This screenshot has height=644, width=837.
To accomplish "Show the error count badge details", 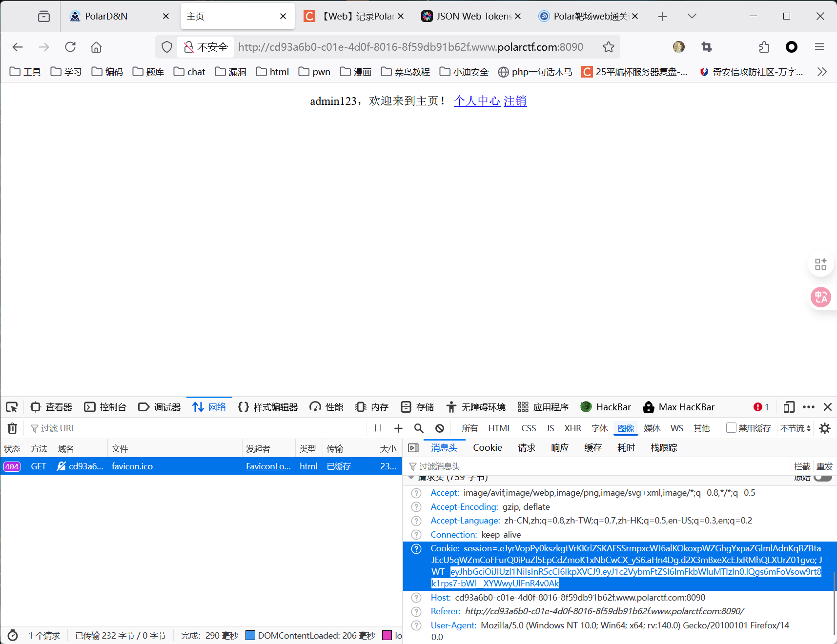I will (761, 407).
